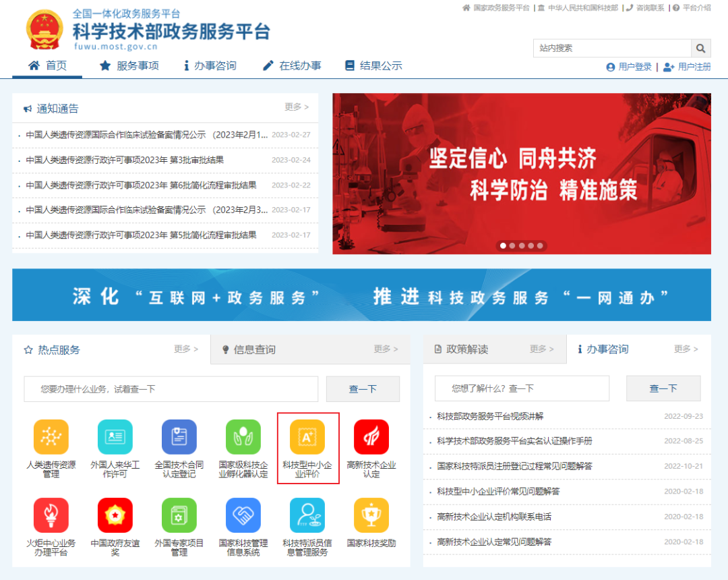Focus the 站内搜索 search field
The height and width of the screenshot is (580, 728).
coord(612,49)
